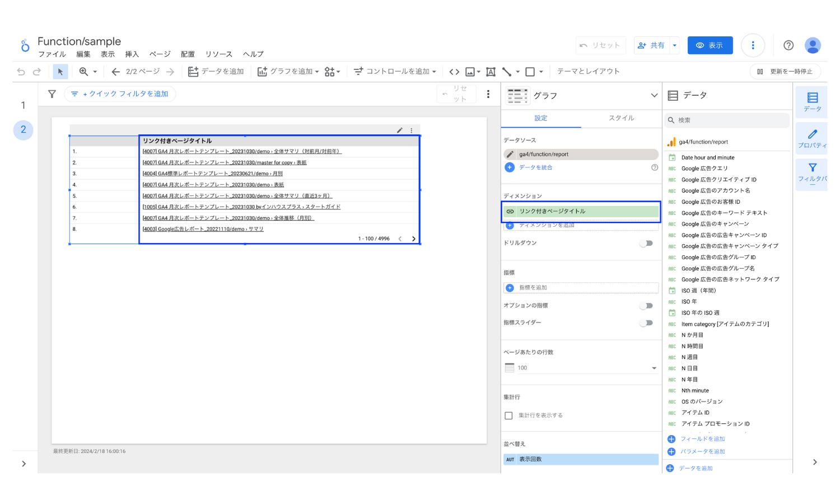Click the zoom magnifier tool

[x=84, y=72]
